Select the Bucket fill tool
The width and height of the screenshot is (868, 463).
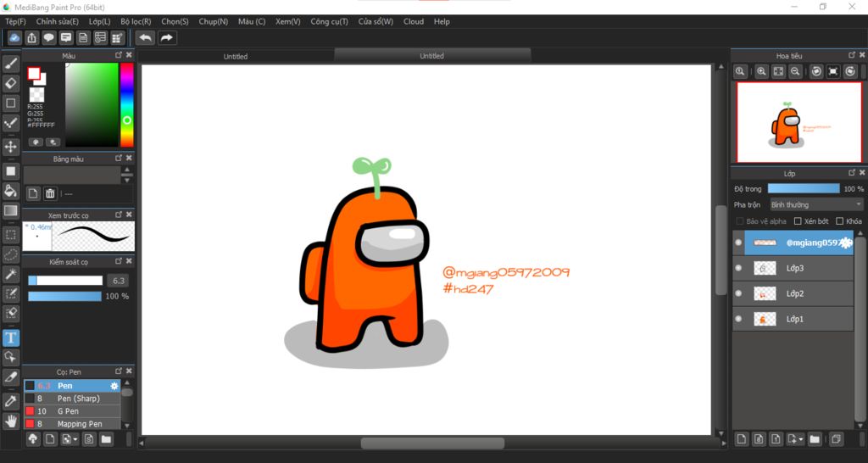click(x=10, y=191)
